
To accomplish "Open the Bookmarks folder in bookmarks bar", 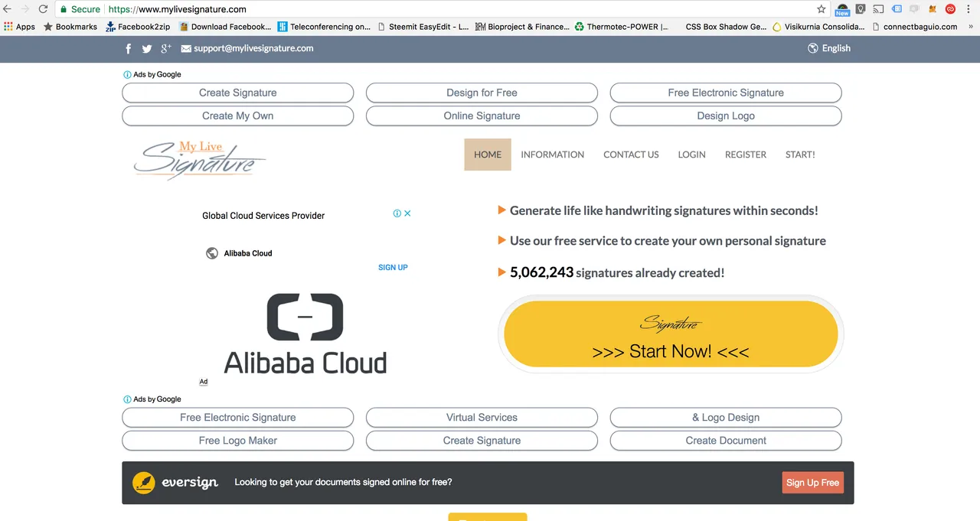I will click(70, 26).
